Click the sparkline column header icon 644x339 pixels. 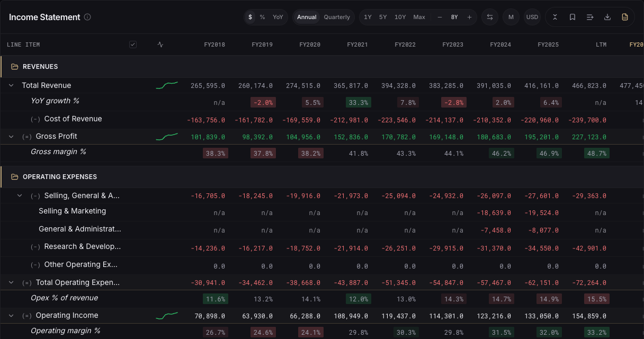click(160, 44)
